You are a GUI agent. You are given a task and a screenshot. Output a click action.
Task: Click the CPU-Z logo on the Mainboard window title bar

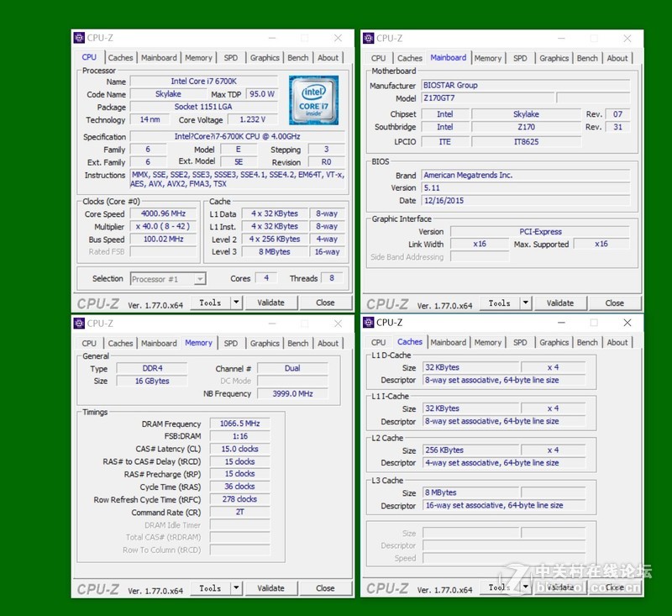368,38
